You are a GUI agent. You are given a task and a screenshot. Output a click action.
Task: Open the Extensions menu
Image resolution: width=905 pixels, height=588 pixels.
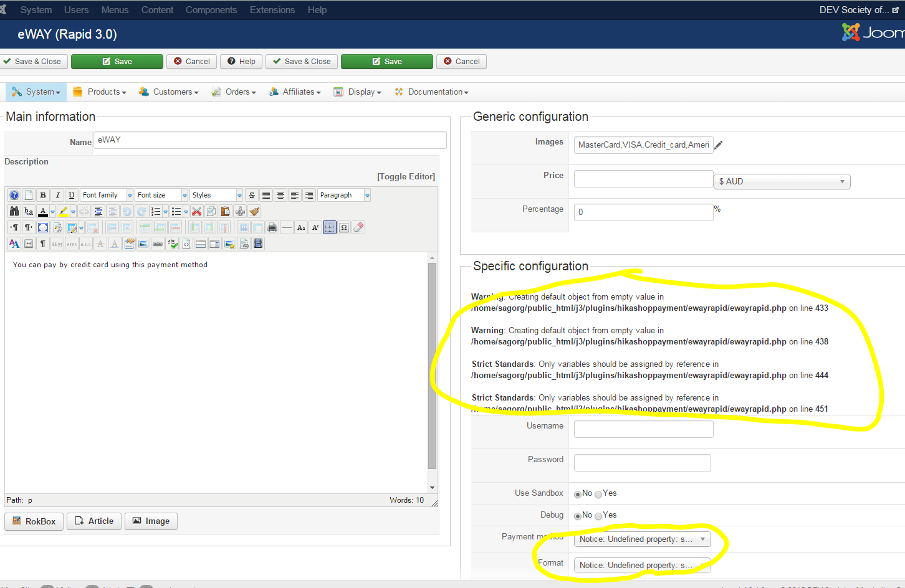[x=272, y=10]
